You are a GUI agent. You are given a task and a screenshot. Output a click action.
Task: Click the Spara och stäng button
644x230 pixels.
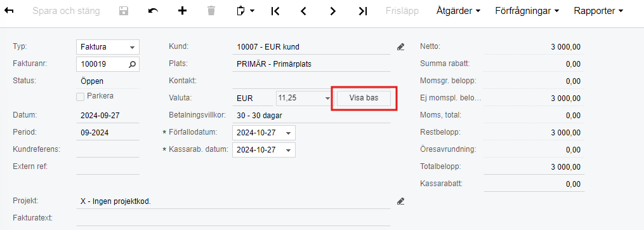click(x=66, y=11)
